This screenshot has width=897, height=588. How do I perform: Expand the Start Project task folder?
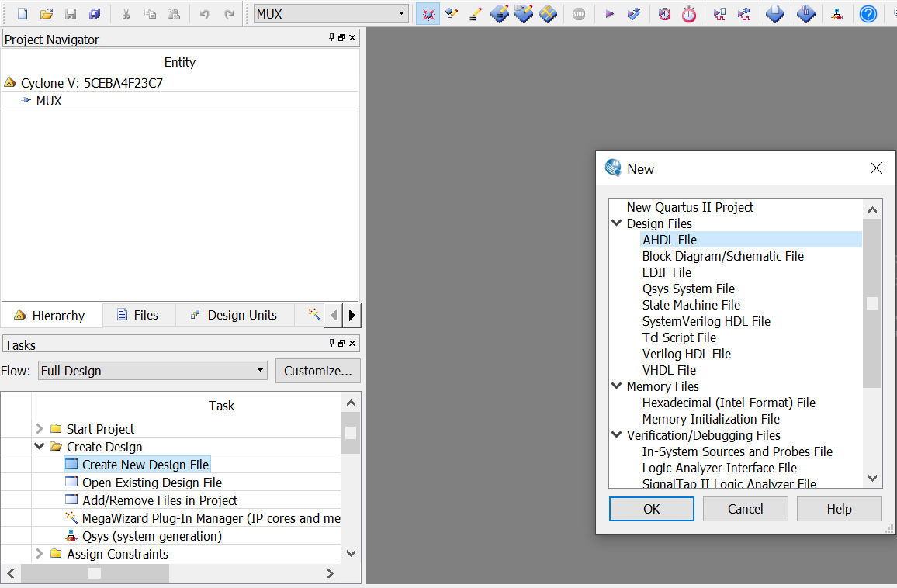point(39,428)
